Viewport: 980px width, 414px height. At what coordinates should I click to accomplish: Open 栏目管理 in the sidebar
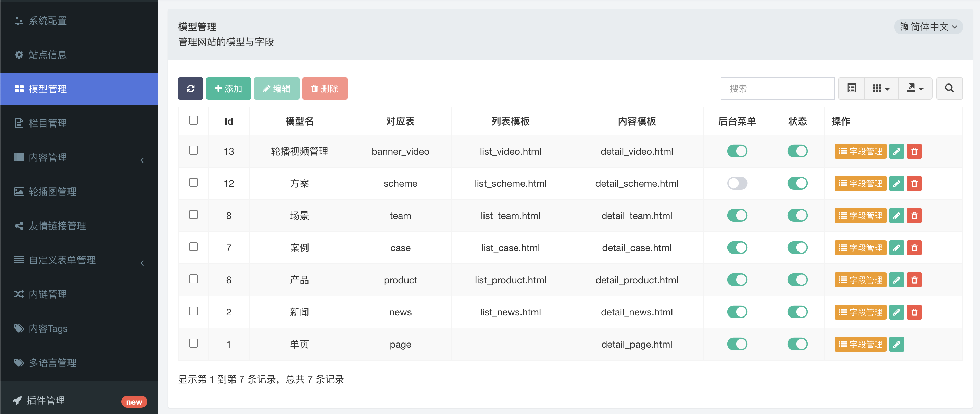[x=79, y=123]
